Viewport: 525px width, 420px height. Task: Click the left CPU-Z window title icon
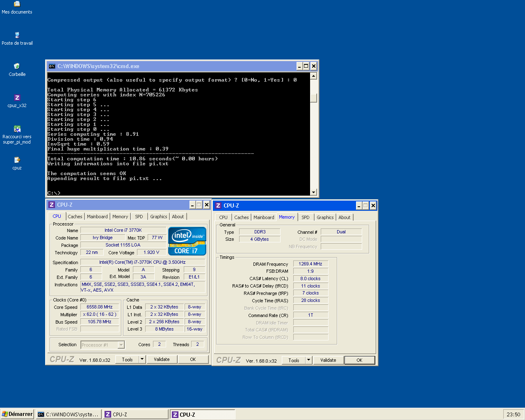52,205
